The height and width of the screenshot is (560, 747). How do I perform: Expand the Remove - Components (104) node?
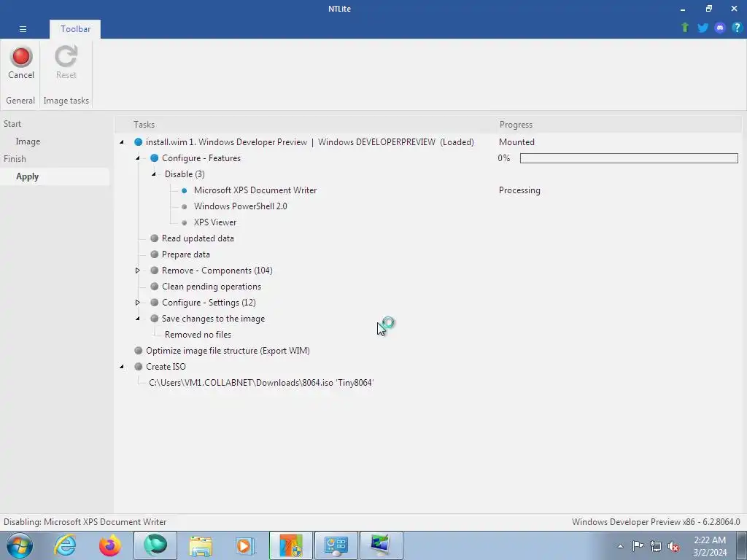pos(138,271)
